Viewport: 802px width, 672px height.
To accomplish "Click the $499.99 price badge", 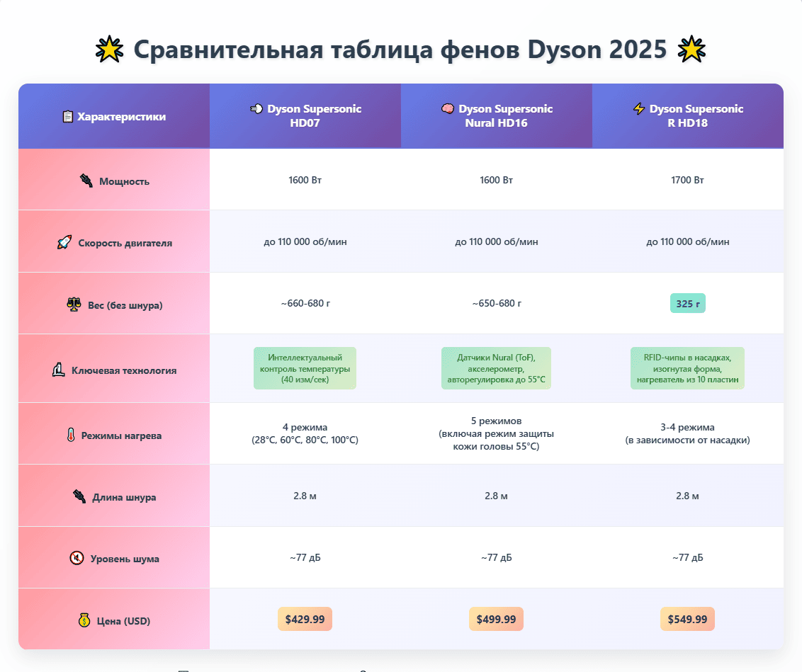I will (x=496, y=619).
